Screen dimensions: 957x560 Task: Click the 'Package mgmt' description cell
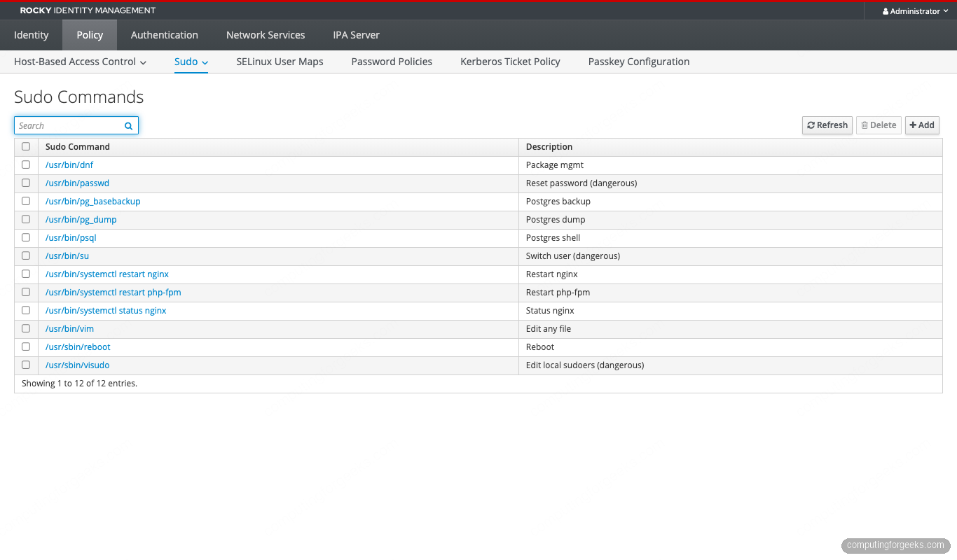[555, 165]
